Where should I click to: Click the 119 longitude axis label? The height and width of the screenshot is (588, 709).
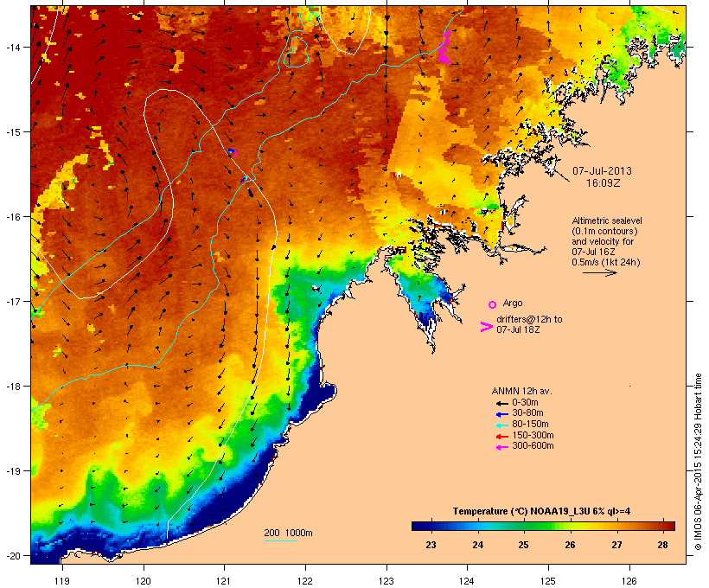click(62, 581)
